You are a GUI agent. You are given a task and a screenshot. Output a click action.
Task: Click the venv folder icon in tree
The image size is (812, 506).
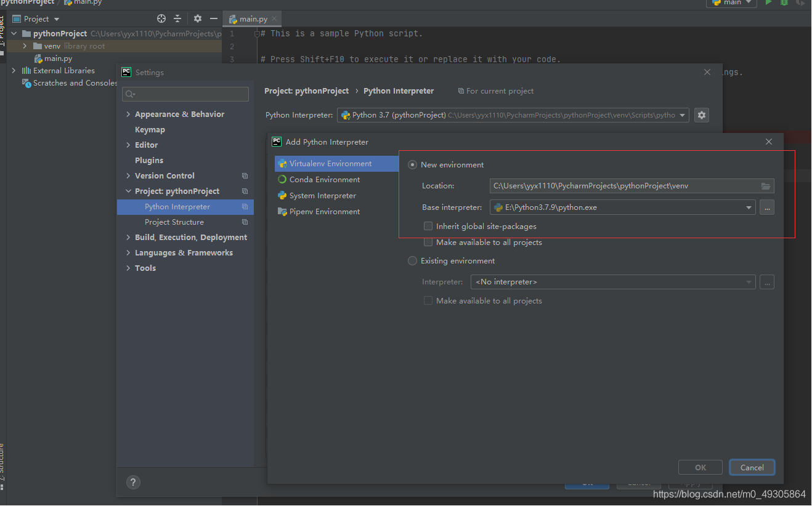[x=38, y=46]
